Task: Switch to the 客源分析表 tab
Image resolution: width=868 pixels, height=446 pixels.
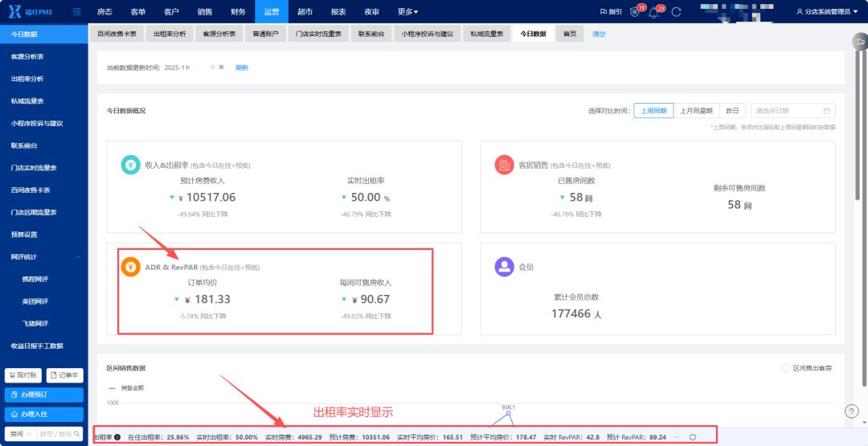Action: [219, 34]
